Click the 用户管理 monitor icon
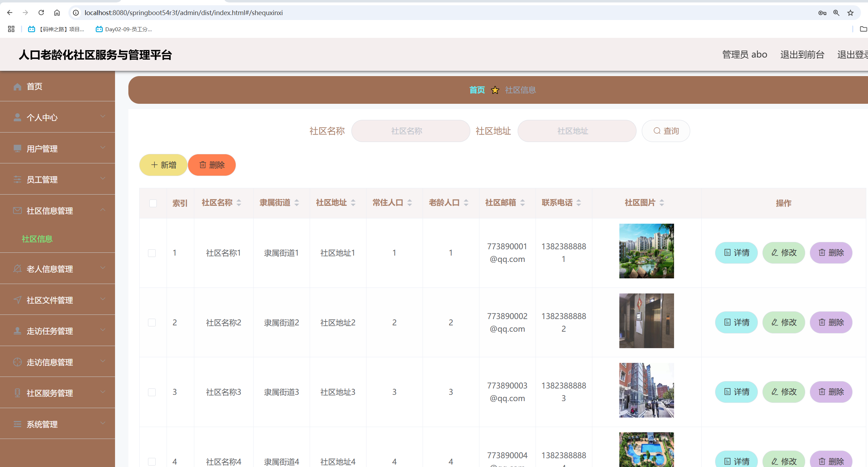Image resolution: width=868 pixels, height=467 pixels. coord(17,148)
